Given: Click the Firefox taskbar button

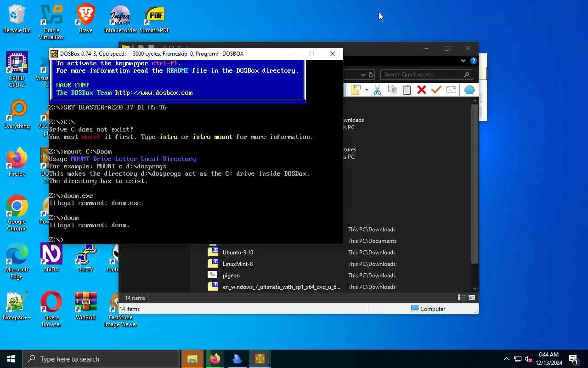Looking at the screenshot, I should [215, 359].
